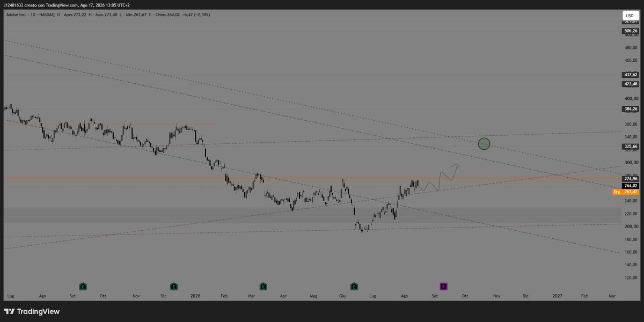Select the 325,66 price label

(x=630, y=146)
